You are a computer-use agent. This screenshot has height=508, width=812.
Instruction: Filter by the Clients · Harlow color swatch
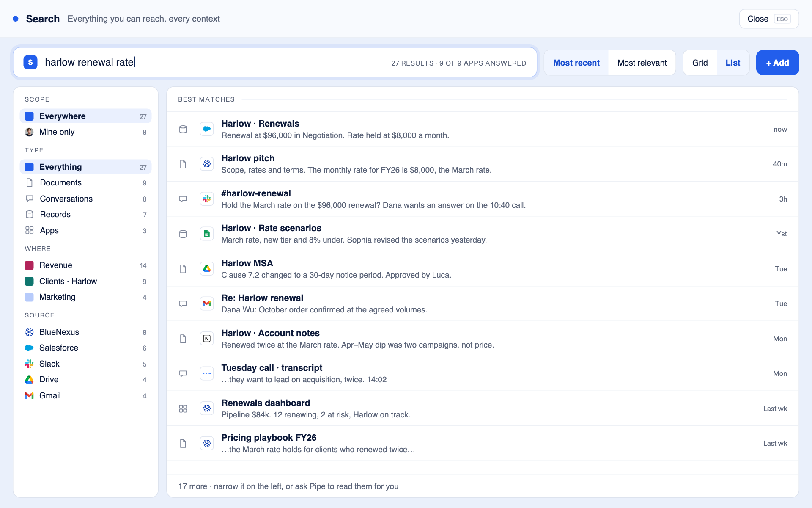[x=29, y=281]
